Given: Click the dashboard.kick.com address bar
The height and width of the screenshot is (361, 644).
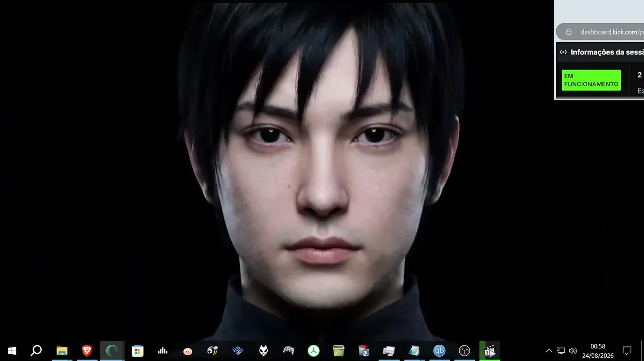Looking at the screenshot, I should pos(600,32).
